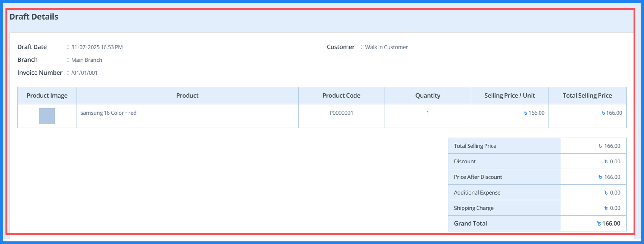The width and height of the screenshot is (644, 244).
Task: Select the Selling Price / Unit header
Action: 509,95
